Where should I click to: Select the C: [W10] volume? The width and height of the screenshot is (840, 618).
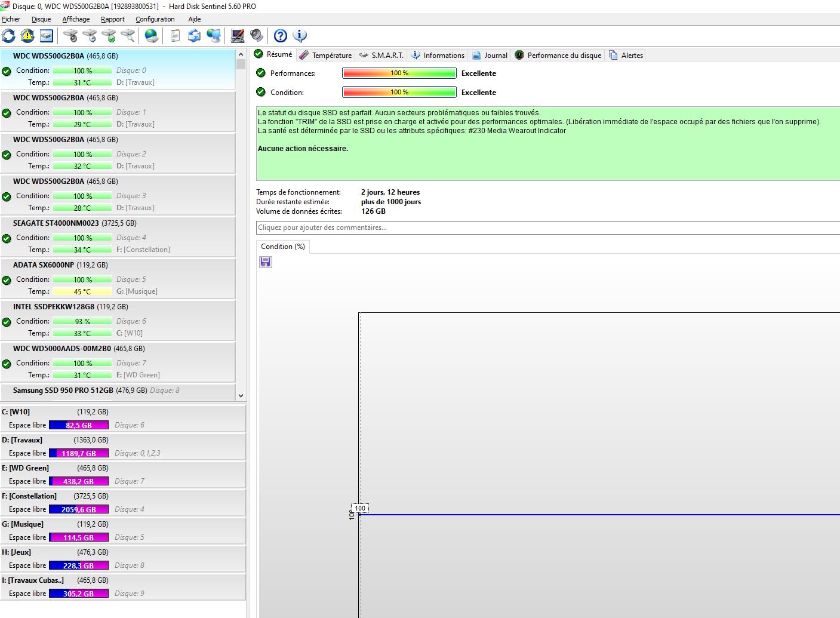tap(122, 419)
